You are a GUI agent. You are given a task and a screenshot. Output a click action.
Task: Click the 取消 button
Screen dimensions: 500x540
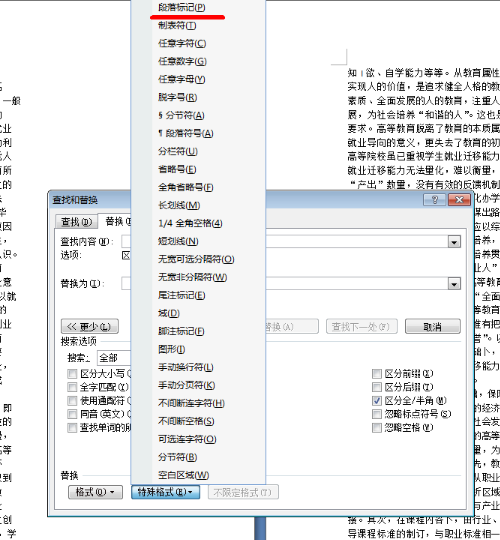click(x=433, y=326)
